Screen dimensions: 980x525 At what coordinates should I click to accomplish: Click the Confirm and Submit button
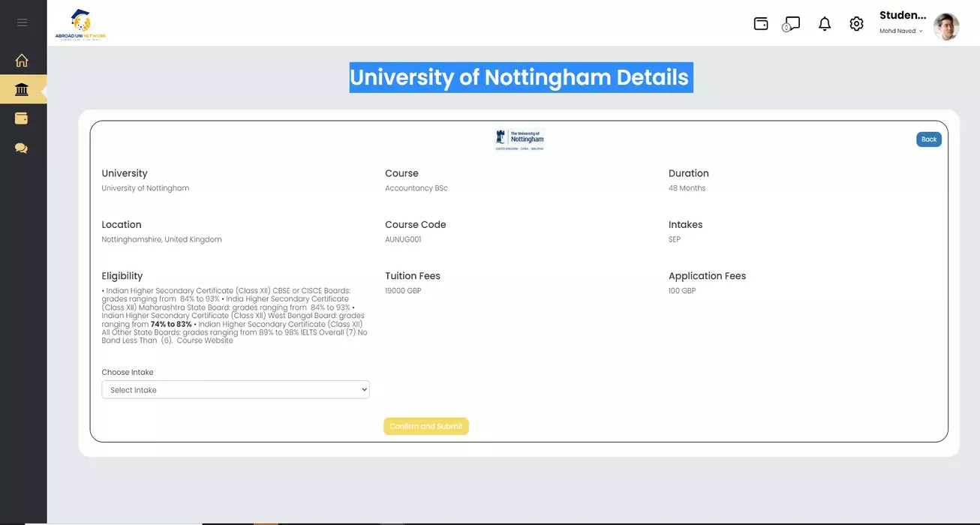click(426, 426)
